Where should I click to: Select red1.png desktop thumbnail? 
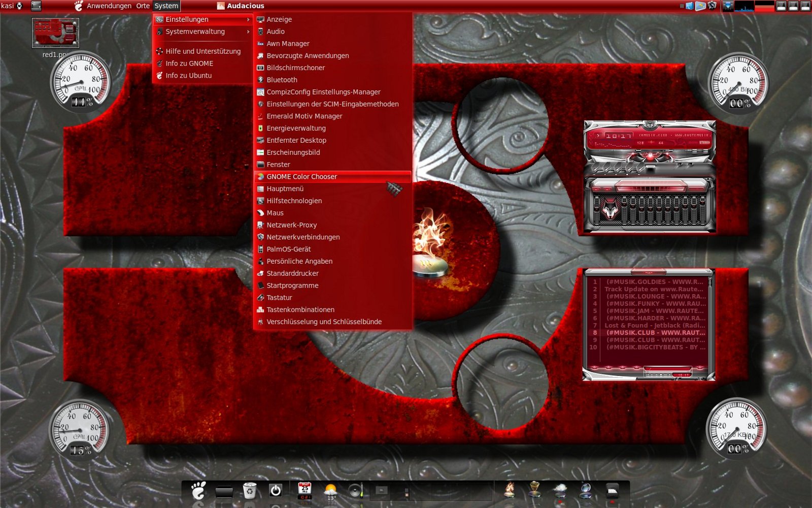point(55,33)
